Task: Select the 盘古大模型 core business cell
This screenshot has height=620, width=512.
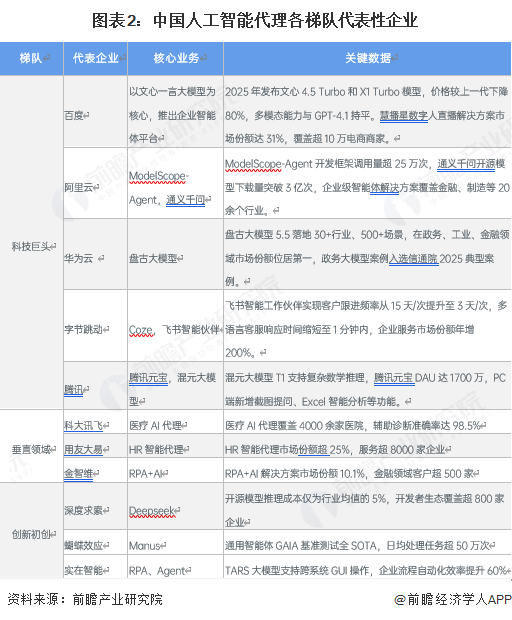Action: tap(176, 254)
